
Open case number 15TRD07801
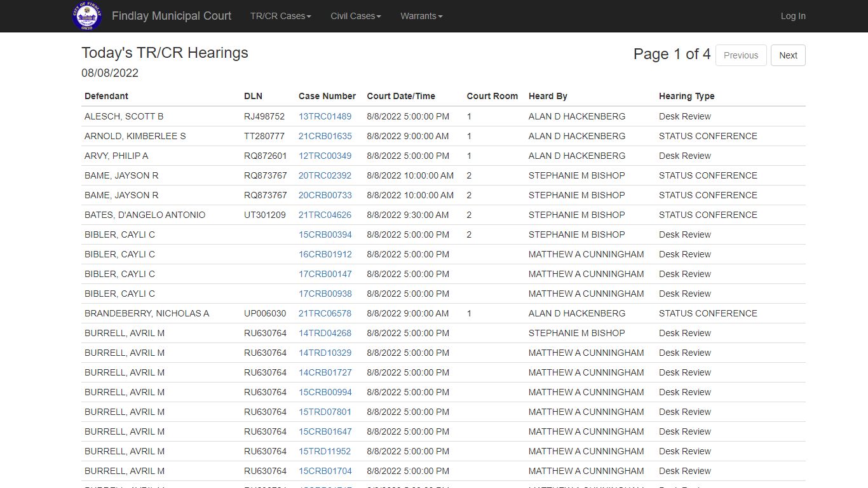[325, 412]
